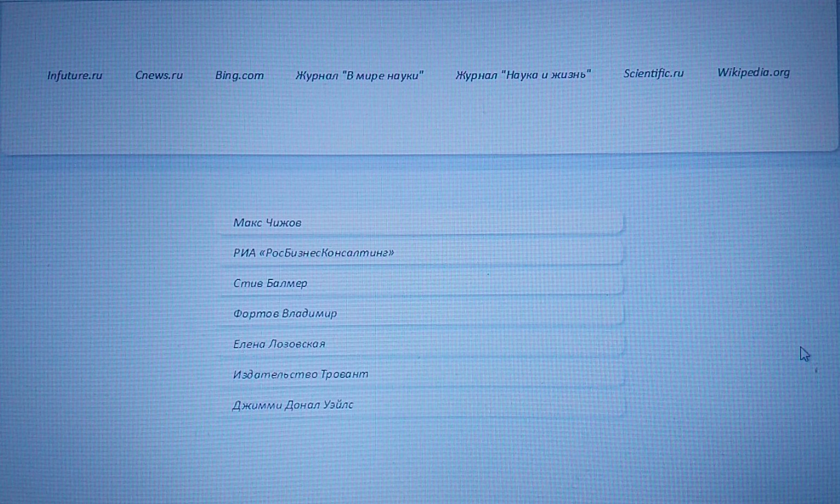Click the Фортов Владимир row

421,314
